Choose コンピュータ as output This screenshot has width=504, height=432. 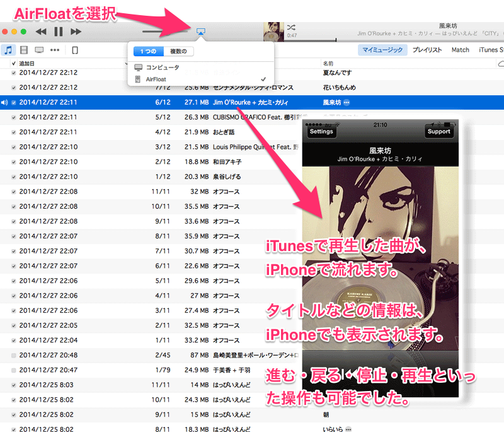coord(200,67)
